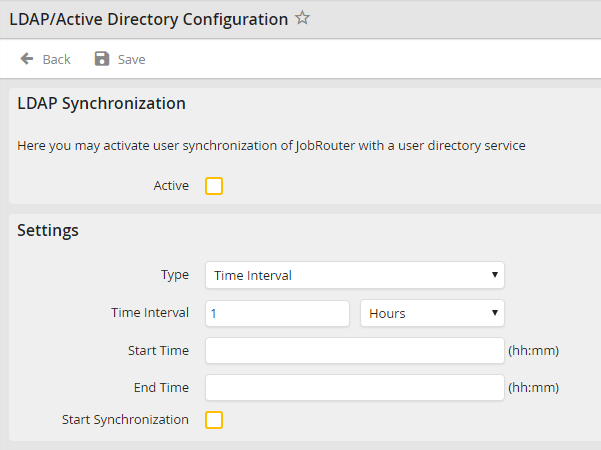Click the Type label
The width and height of the screenshot is (601, 450).
point(175,275)
